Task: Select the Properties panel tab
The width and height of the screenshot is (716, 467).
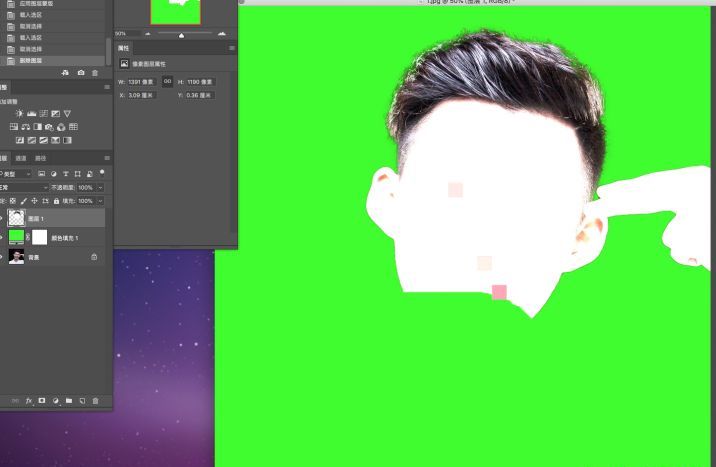Action: [123, 48]
